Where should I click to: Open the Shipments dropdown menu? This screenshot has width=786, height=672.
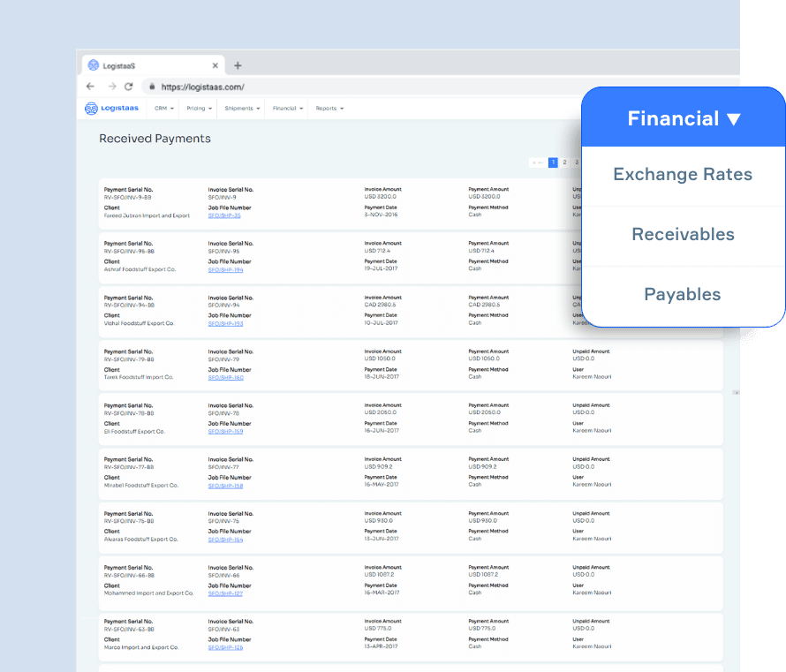click(x=242, y=109)
